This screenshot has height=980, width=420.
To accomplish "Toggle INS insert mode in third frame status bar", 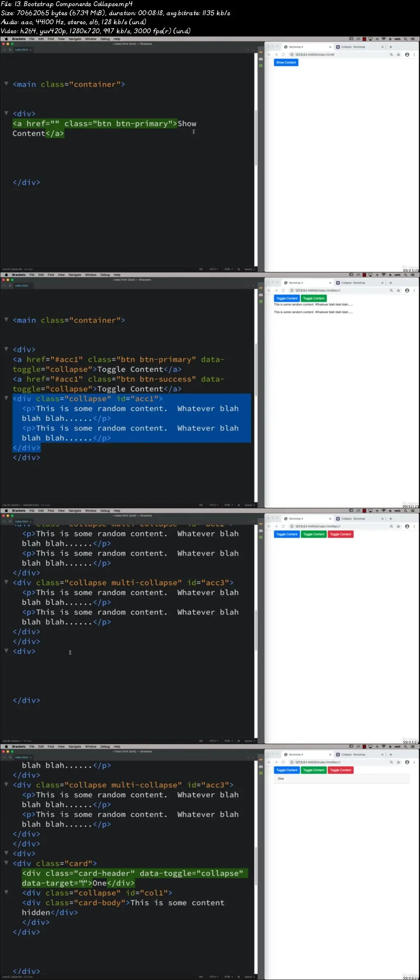I will pos(201,741).
